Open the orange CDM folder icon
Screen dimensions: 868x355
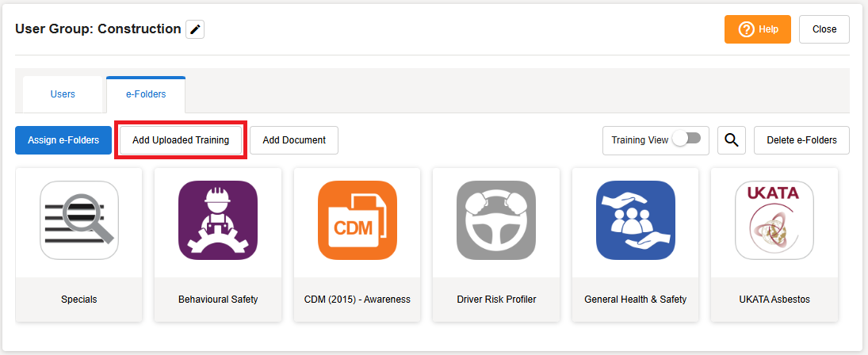point(357,220)
